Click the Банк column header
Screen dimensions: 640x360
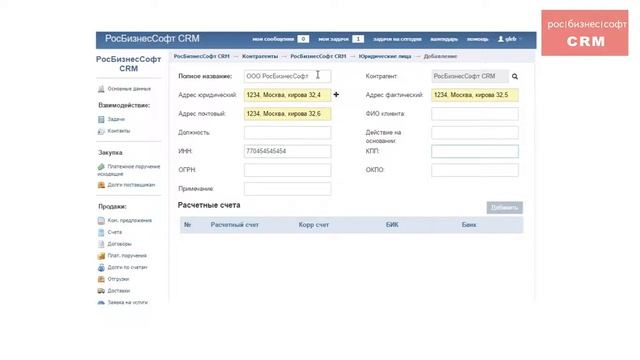[469, 225]
